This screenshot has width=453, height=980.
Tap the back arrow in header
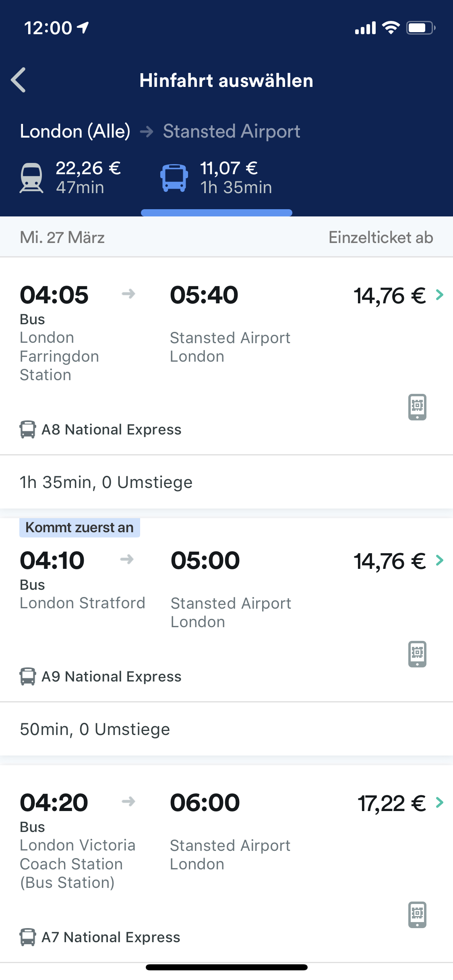(x=19, y=80)
